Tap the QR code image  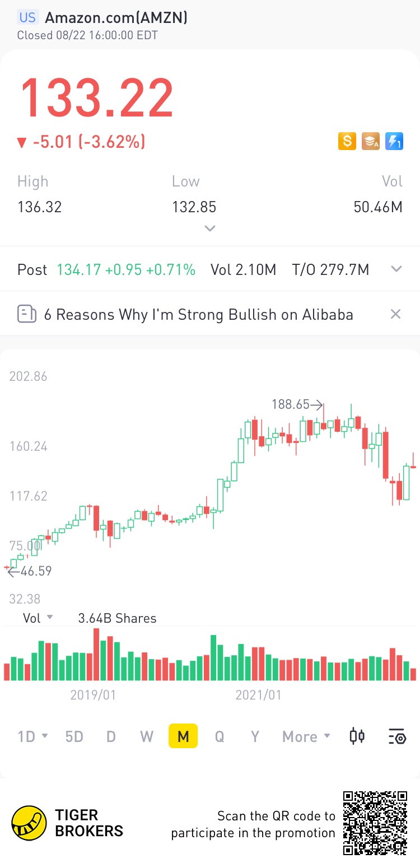(x=375, y=823)
